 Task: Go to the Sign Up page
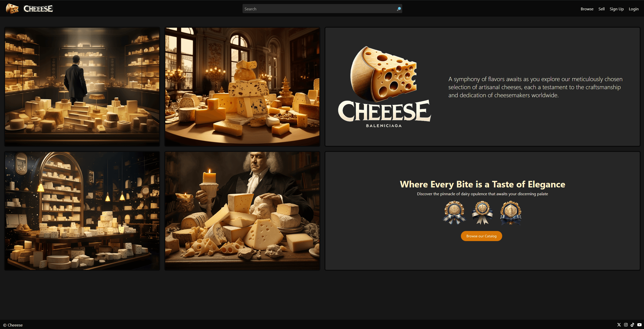coord(617,9)
